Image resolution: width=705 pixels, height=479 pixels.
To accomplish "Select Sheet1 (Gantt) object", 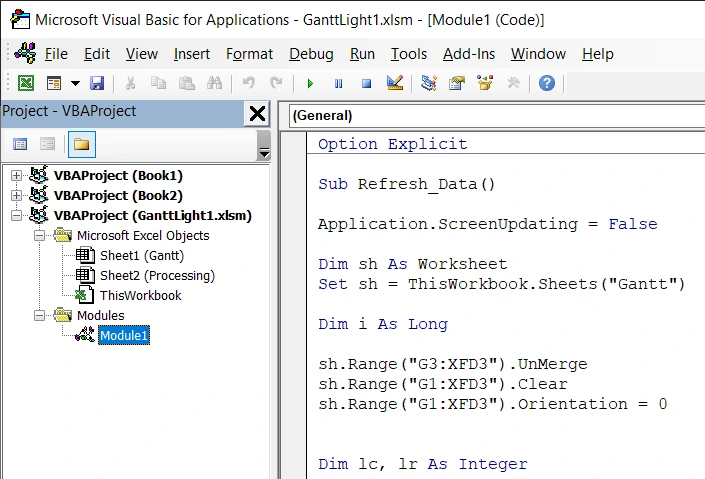I will coord(142,255).
